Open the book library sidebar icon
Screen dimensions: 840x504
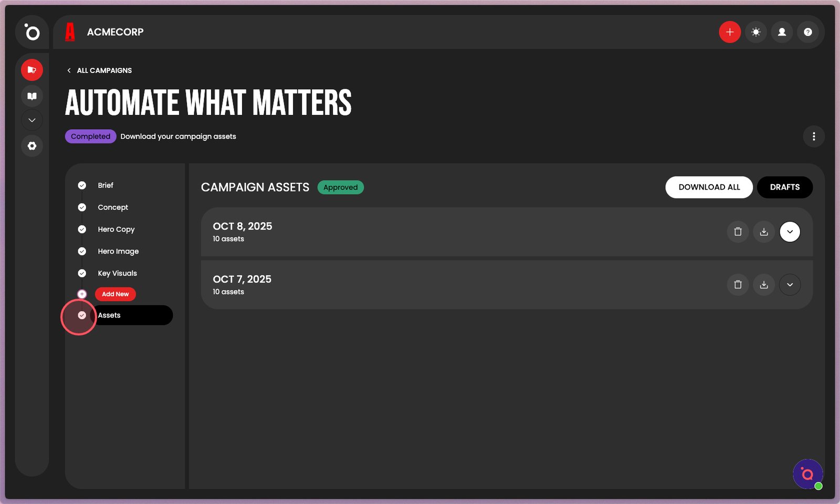32,96
